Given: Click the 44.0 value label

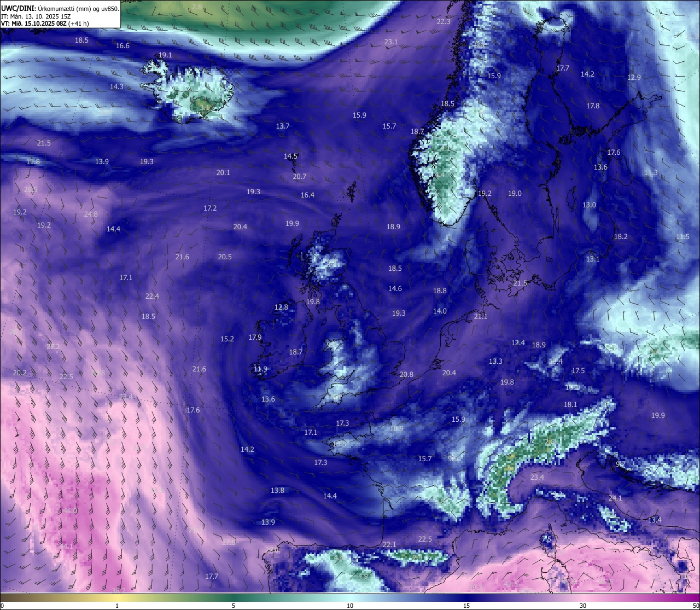Looking at the screenshot, I should pyautogui.click(x=70, y=511).
